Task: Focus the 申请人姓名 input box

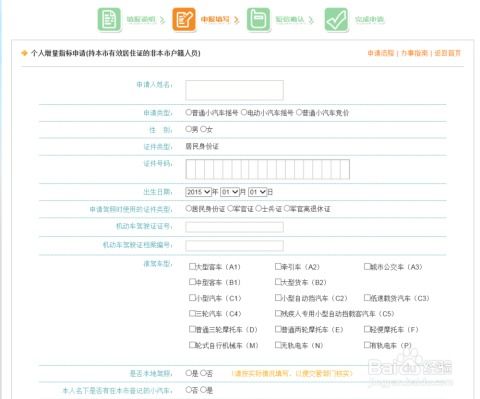Action: click(234, 90)
